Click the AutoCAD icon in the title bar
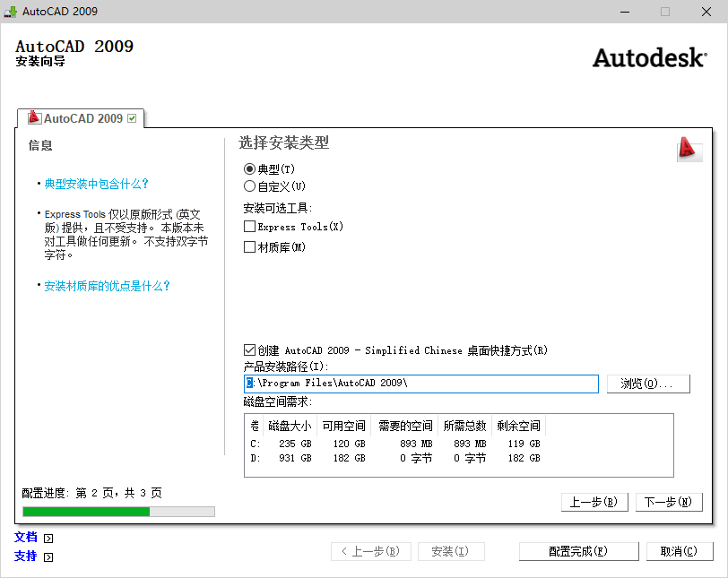 click(10, 12)
